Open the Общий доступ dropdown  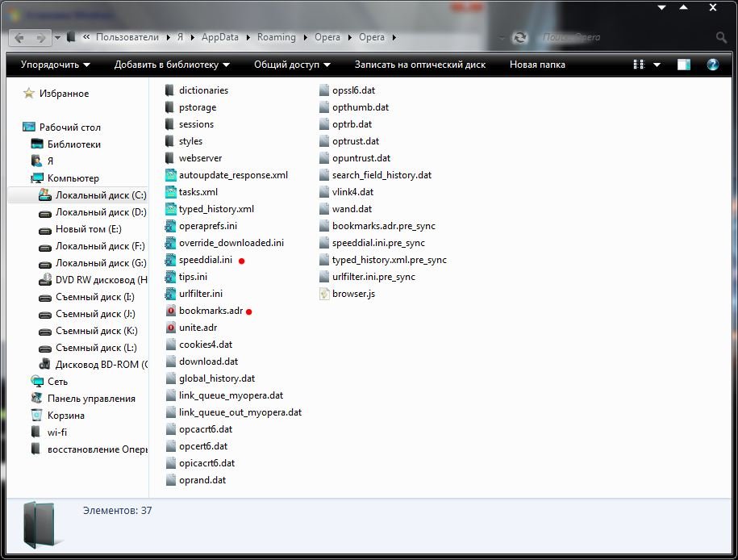click(x=292, y=65)
